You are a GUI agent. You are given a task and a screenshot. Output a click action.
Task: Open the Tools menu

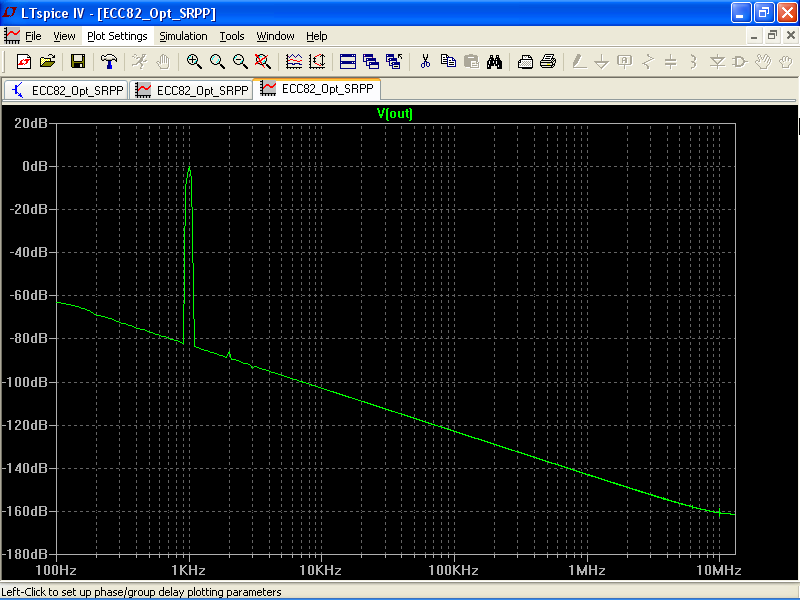click(x=232, y=36)
